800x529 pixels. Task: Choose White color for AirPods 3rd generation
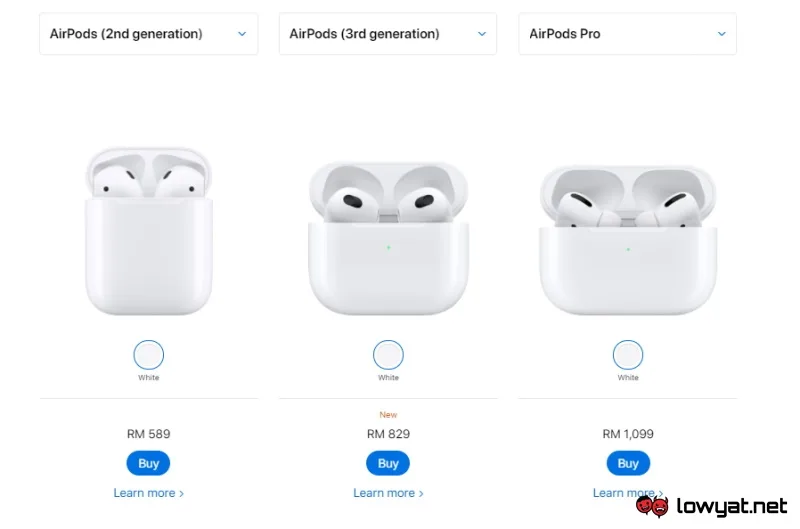[x=388, y=355]
